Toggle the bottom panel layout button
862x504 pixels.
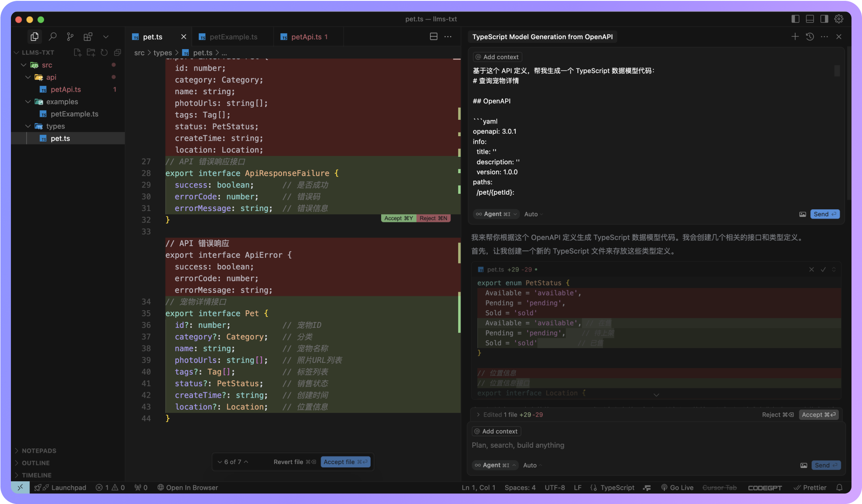click(x=810, y=19)
